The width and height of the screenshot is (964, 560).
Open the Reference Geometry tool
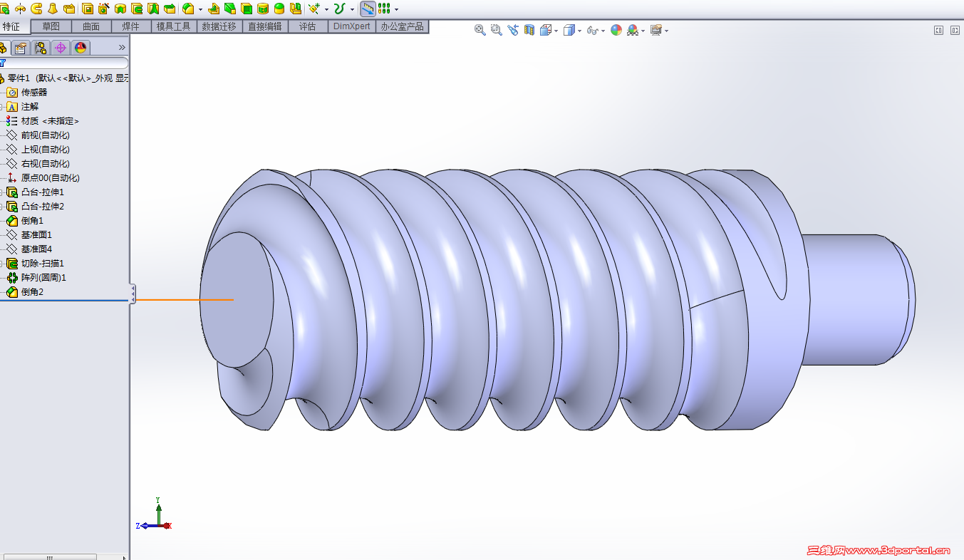coord(314,9)
